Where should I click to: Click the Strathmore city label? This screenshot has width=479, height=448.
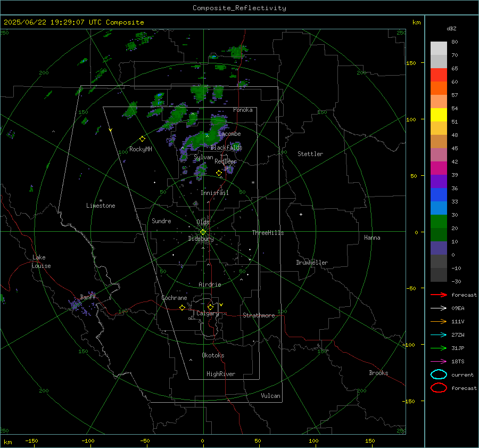(259, 315)
